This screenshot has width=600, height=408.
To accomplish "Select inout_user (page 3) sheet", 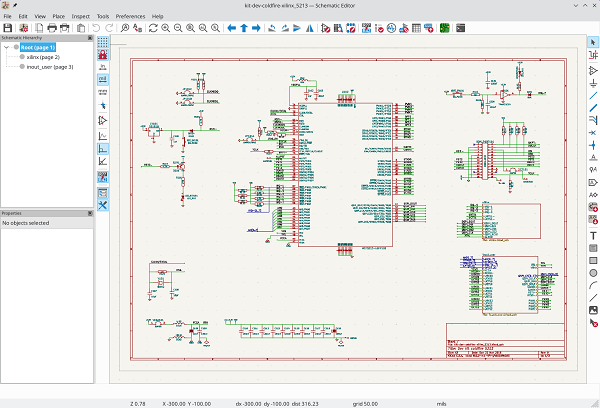I will tap(50, 67).
